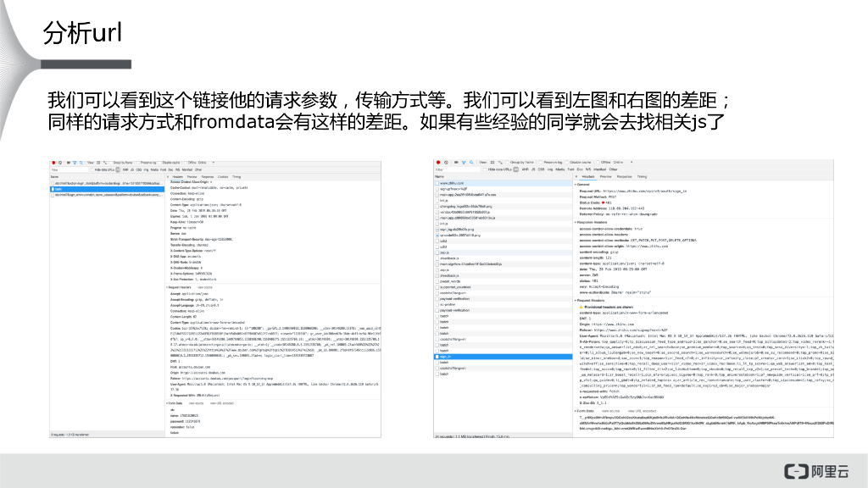Filter by Other in left DevTools

(x=198, y=169)
